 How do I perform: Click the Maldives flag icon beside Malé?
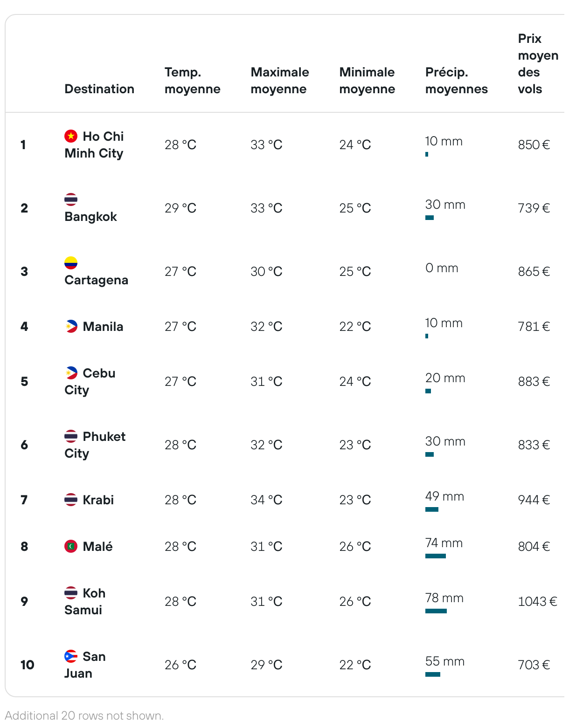pyautogui.click(x=71, y=546)
